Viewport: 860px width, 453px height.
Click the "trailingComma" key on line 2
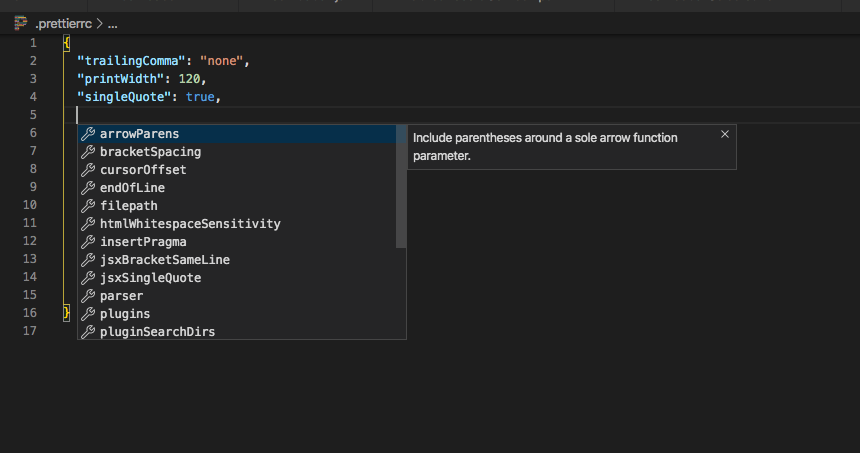tap(131, 61)
